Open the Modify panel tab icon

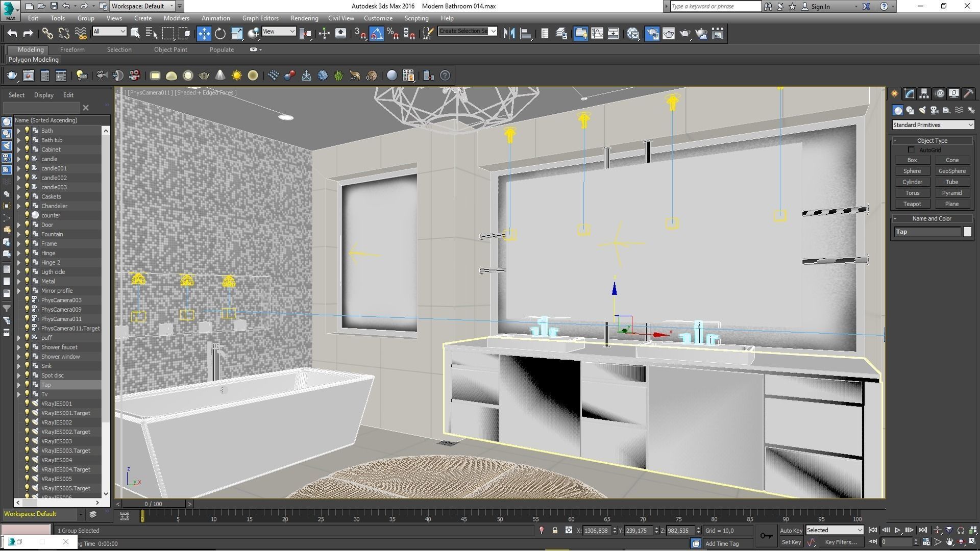[x=909, y=93]
